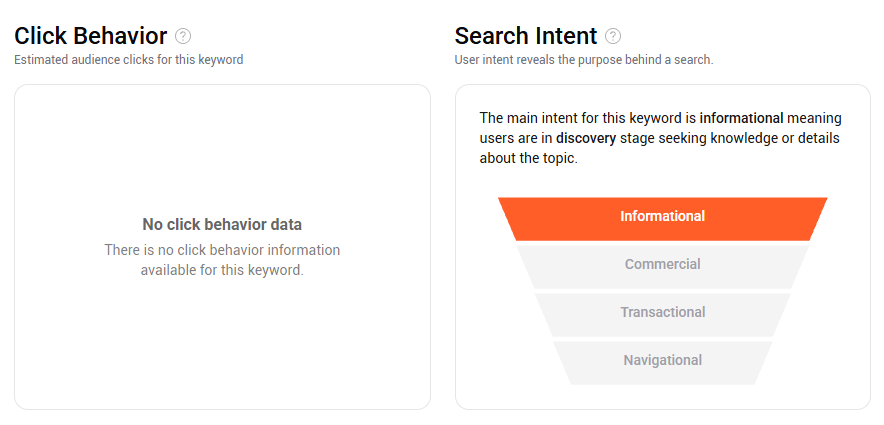This screenshot has height=425, width=884.
Task: Click the 'User intent reveals the purpose' subtitle
Action: point(584,60)
